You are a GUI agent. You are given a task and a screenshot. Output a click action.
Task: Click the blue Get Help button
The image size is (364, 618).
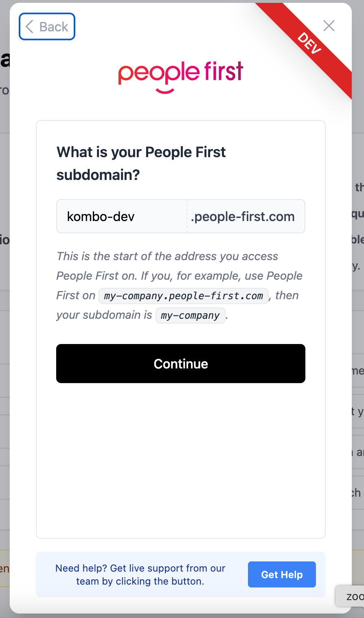282,574
